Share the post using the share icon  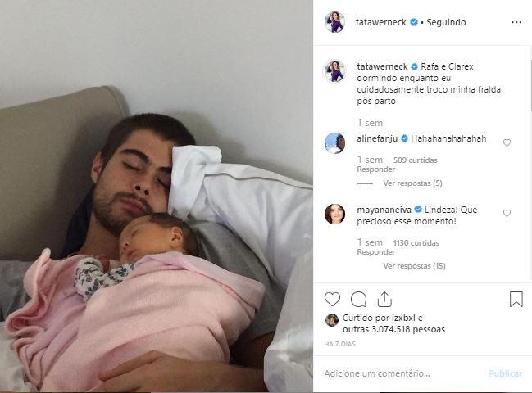point(384,299)
